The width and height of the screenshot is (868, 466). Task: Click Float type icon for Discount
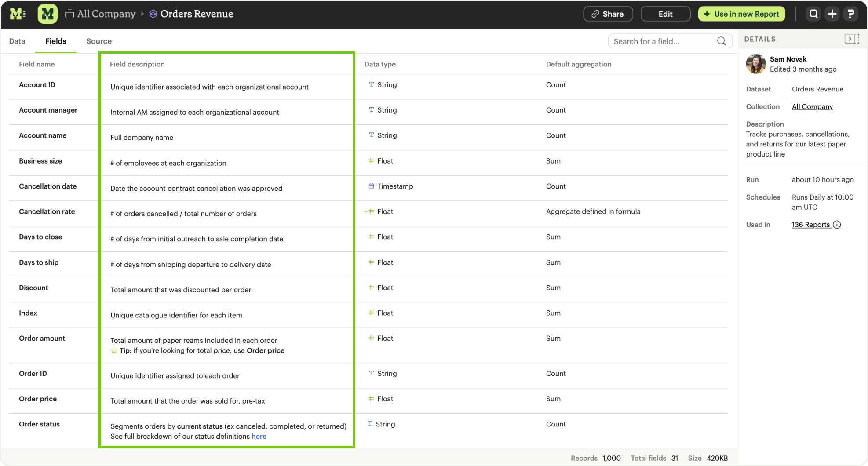[372, 288]
